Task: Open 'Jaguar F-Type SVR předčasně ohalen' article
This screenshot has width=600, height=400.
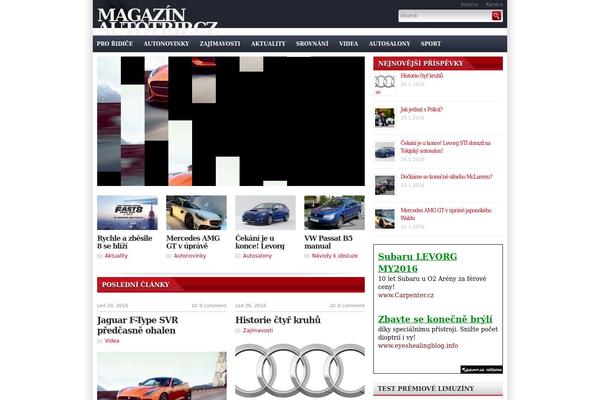Action: (138, 325)
